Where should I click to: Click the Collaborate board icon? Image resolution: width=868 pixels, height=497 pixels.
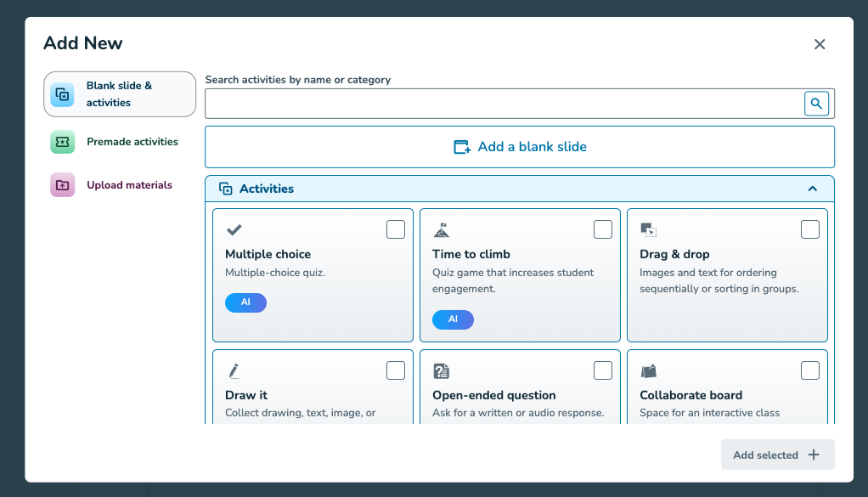(648, 370)
